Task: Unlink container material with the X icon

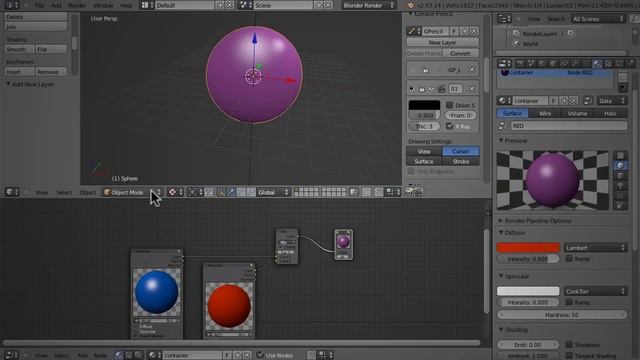Action: (573, 100)
